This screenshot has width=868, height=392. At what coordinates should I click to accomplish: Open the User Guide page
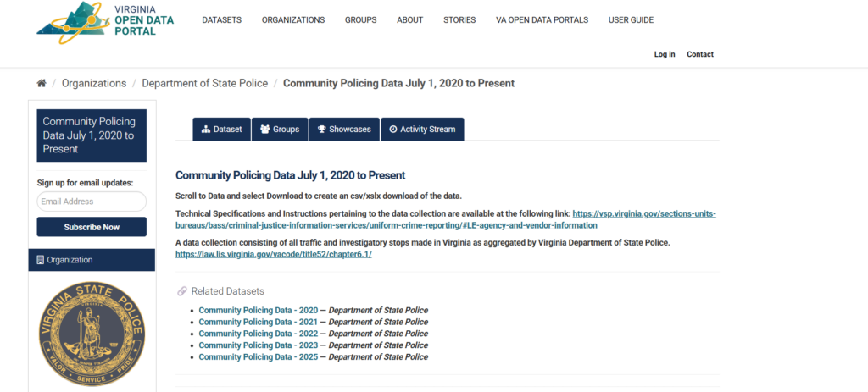[x=631, y=20]
